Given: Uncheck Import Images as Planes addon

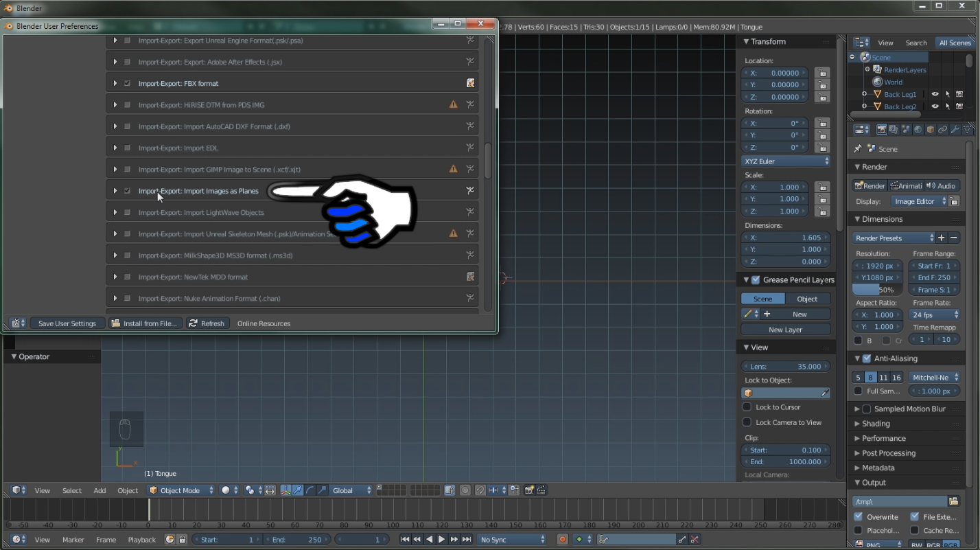Looking at the screenshot, I should pyautogui.click(x=128, y=191).
